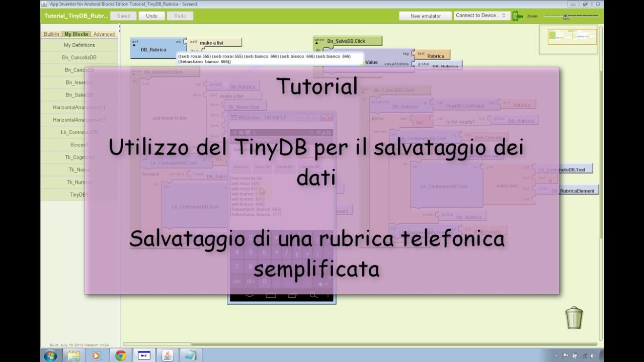644x362 pixels.
Task: Open Google Chrome from the taskbar
Action: click(120, 355)
